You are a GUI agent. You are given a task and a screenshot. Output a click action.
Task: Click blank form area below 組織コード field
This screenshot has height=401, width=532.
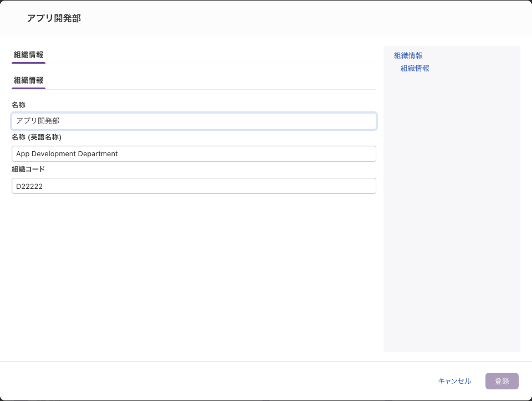(x=194, y=271)
